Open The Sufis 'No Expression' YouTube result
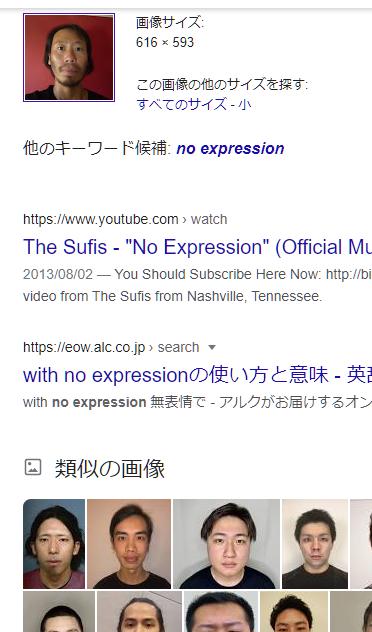Viewport: 372px width, 632px height. pyautogui.click(x=197, y=247)
